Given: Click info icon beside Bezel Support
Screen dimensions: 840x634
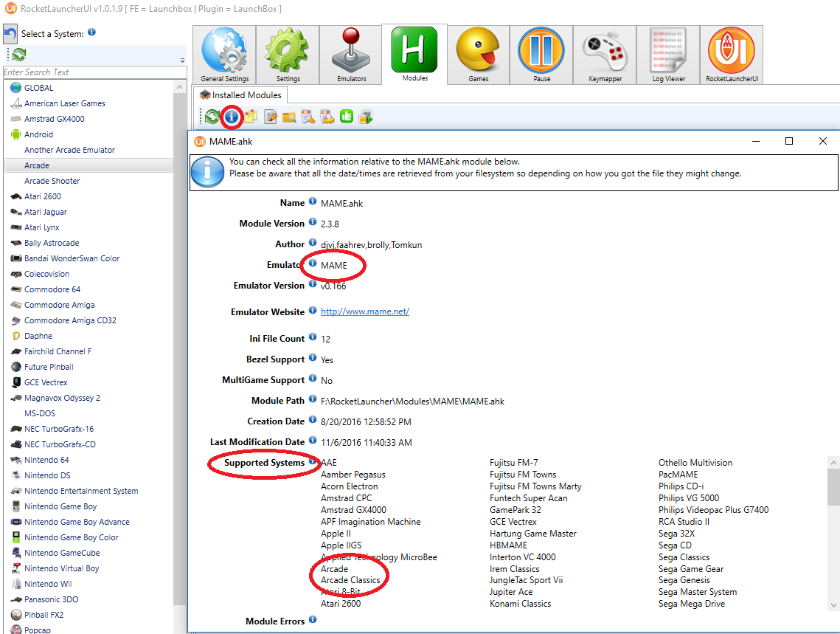Looking at the screenshot, I should (x=312, y=357).
